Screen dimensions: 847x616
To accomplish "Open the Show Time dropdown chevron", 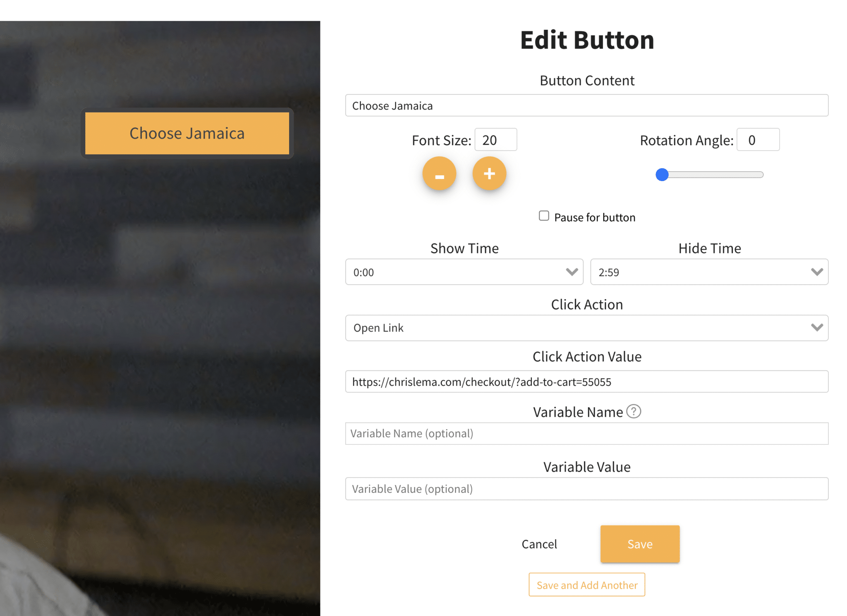I will 572,272.
